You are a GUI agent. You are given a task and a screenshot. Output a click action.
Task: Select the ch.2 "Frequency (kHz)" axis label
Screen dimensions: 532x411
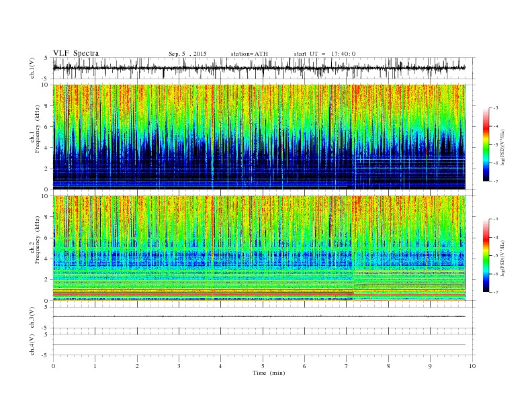coord(38,240)
